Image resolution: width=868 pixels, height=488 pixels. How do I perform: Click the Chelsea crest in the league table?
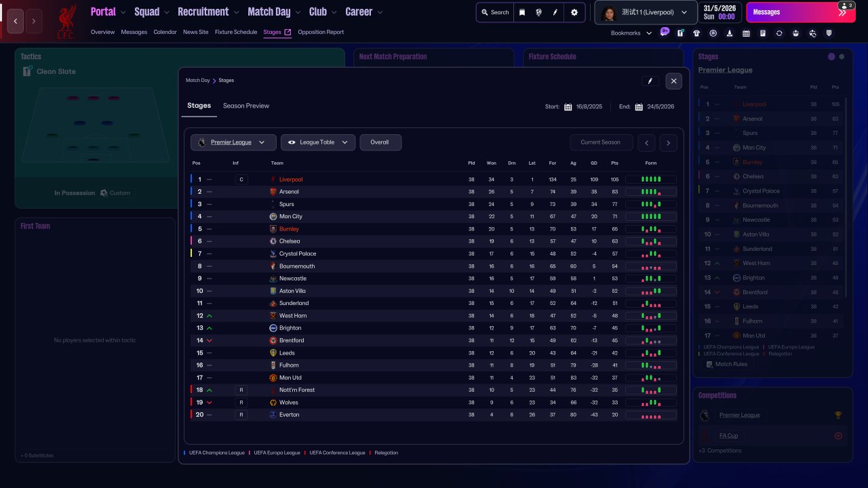(273, 241)
